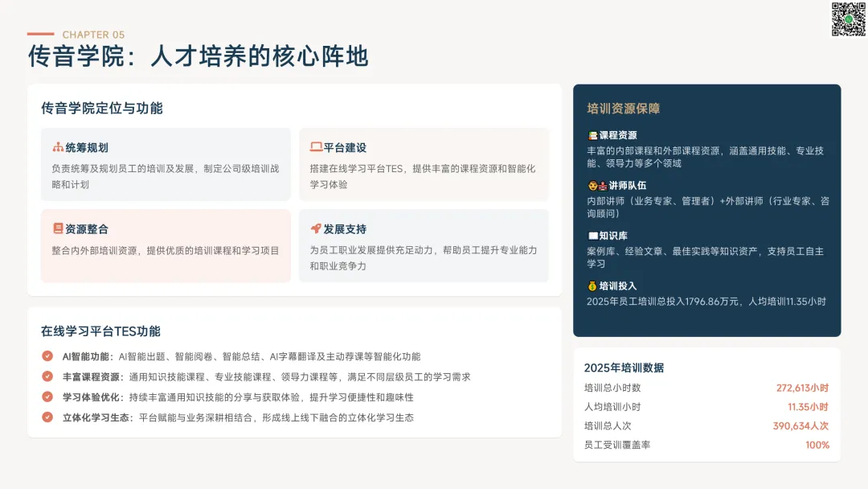Image resolution: width=868 pixels, height=489 pixels.
Task: Click the value 272,613小时
Action: [802, 388]
